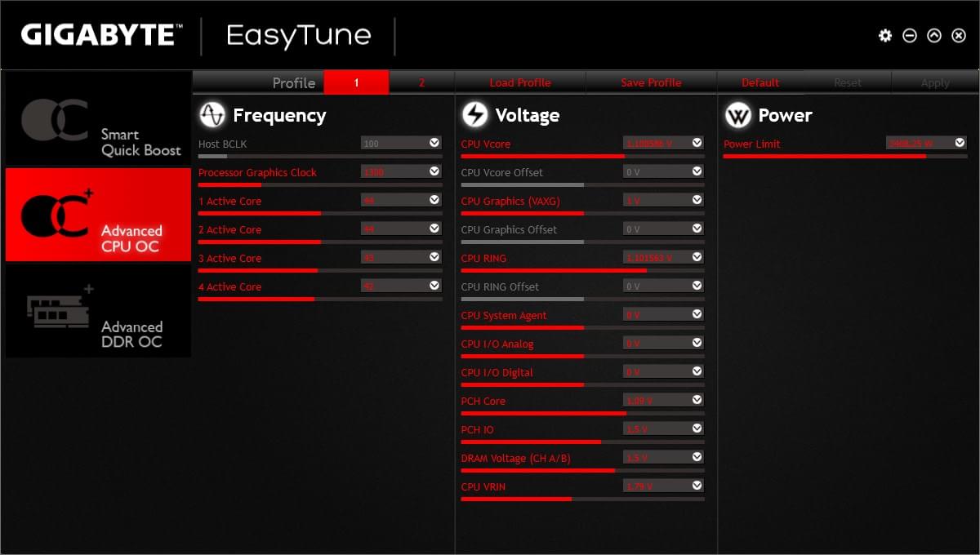980x555 pixels.
Task: Expand CPU Vcore voltage dropdown
Action: (x=697, y=143)
